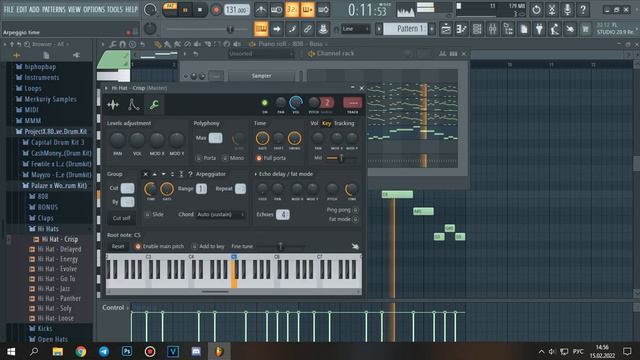Open the wrench miscellaneous functions tab

point(154,104)
